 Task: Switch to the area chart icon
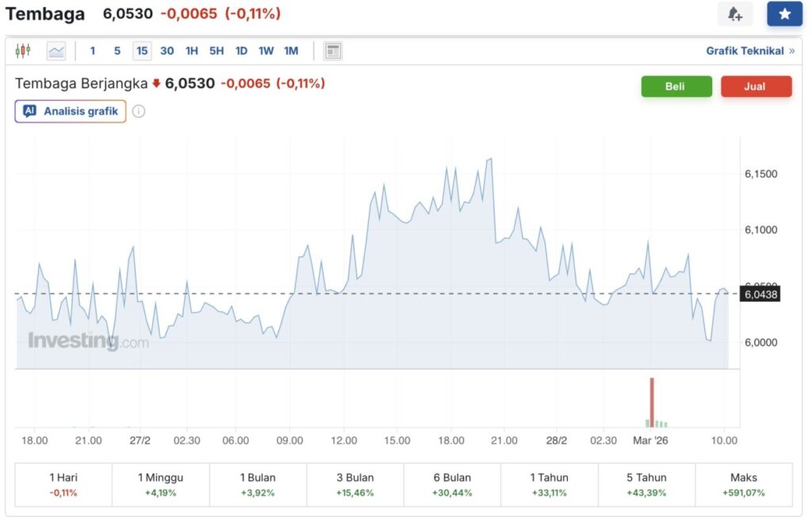(56, 51)
